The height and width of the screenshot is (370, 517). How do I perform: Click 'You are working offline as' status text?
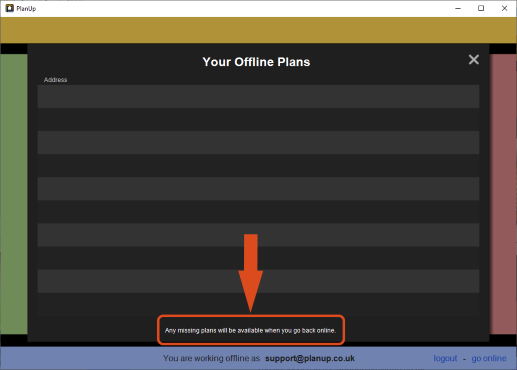click(211, 358)
